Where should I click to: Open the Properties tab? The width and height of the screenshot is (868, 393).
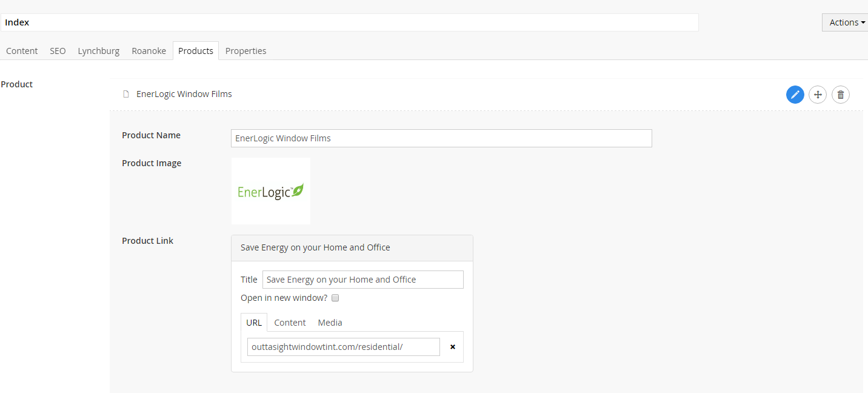click(246, 51)
